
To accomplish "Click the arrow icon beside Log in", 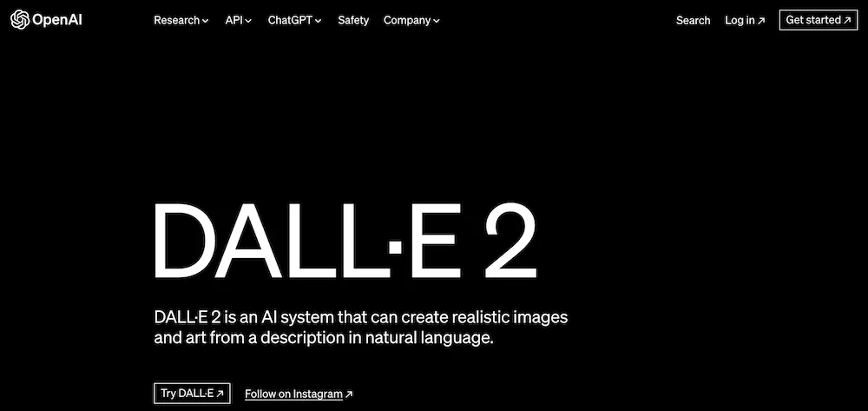I will tap(762, 21).
